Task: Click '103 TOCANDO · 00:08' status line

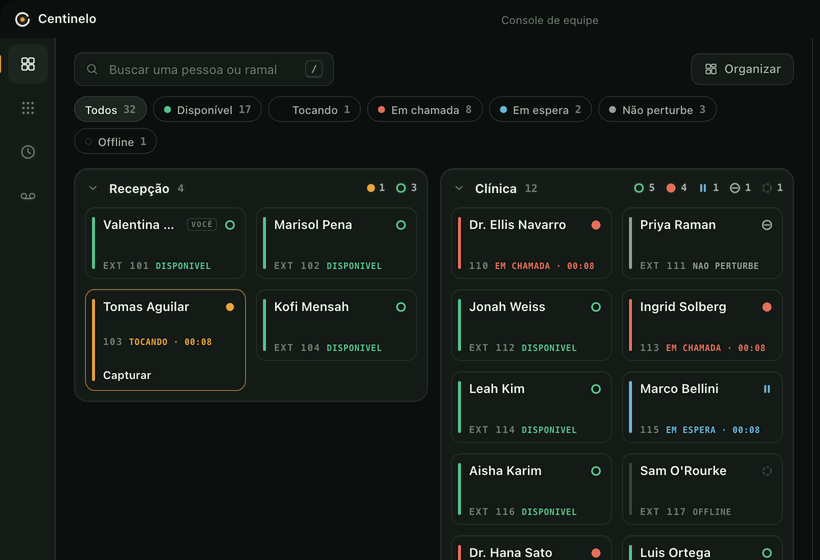Action: (157, 342)
